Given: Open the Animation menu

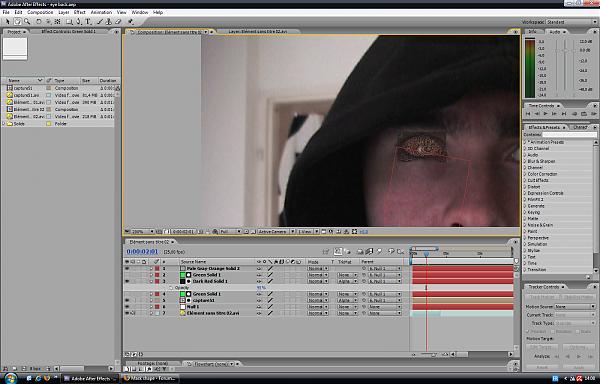Looking at the screenshot, I should [x=101, y=12].
